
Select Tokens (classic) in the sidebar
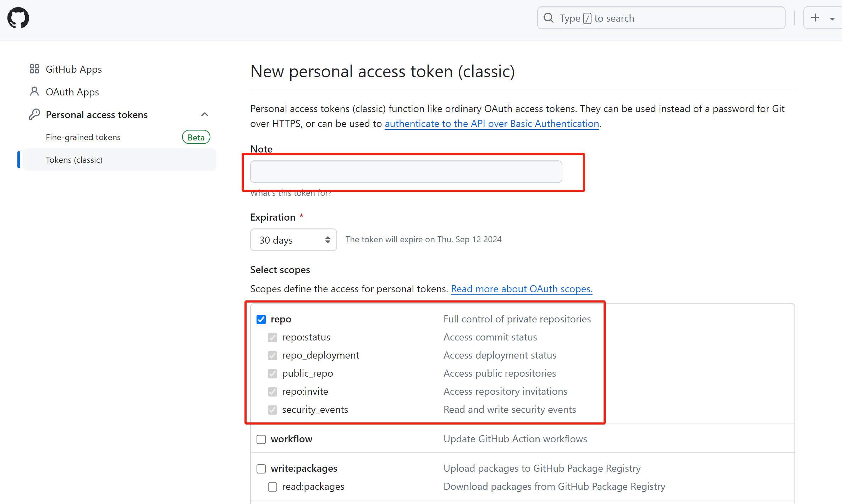[x=74, y=160]
